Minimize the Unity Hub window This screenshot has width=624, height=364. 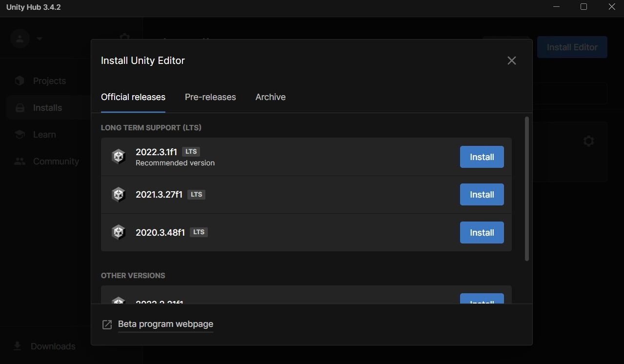(557, 7)
